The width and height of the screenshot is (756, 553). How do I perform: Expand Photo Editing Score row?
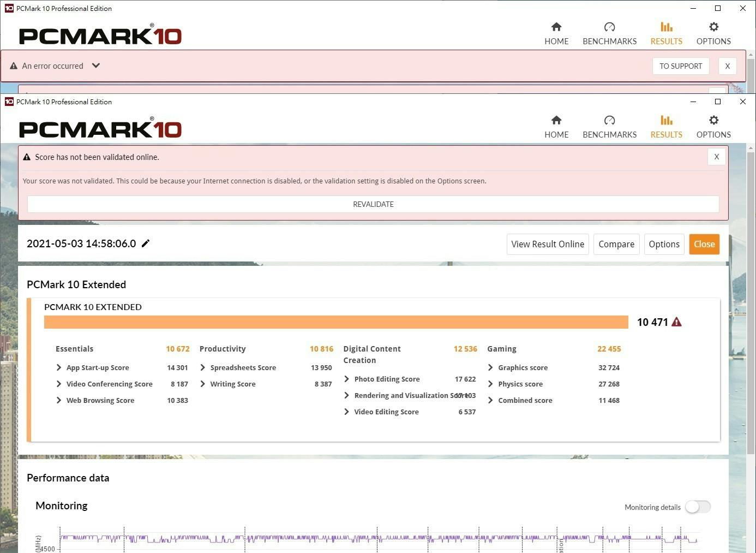[347, 379]
